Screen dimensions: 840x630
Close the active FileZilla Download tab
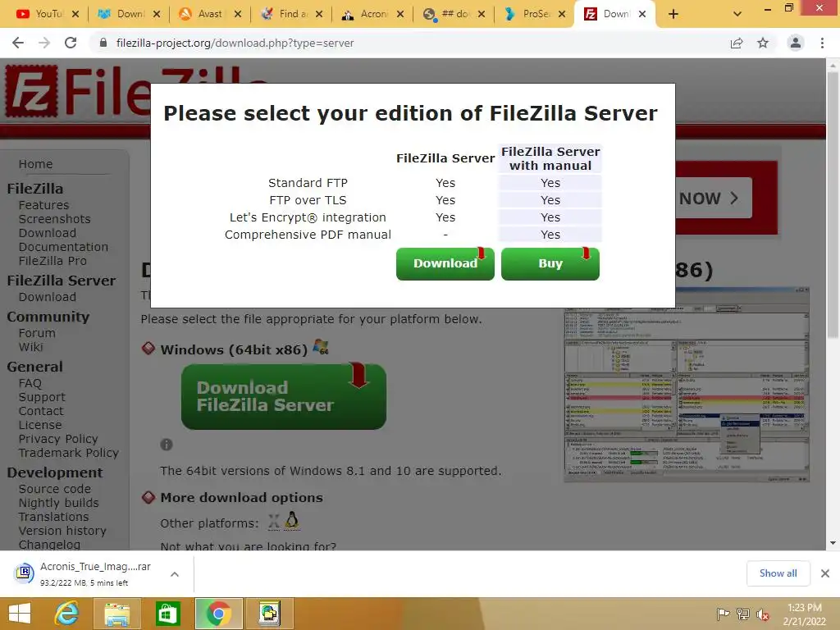(642, 14)
